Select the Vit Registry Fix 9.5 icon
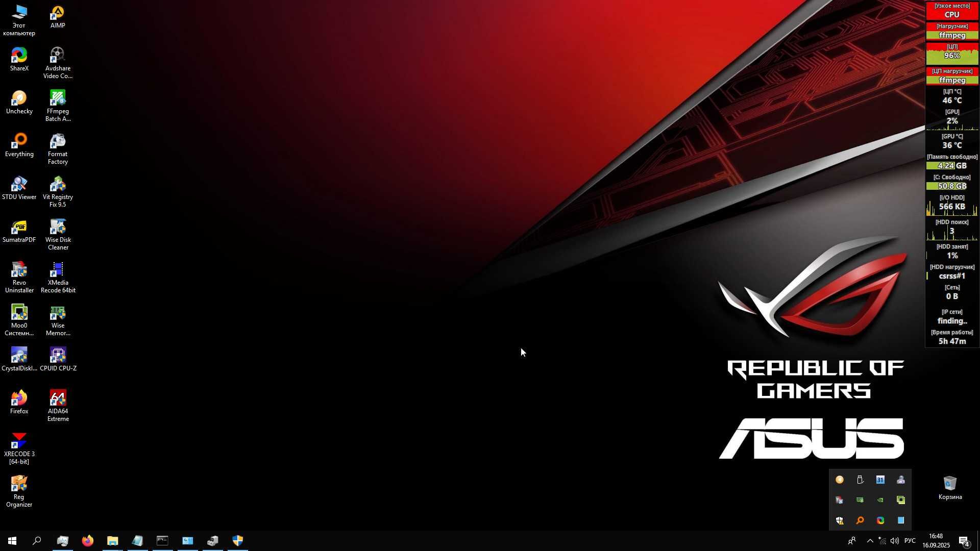Viewport: 980px width, 551px height. click(x=58, y=192)
